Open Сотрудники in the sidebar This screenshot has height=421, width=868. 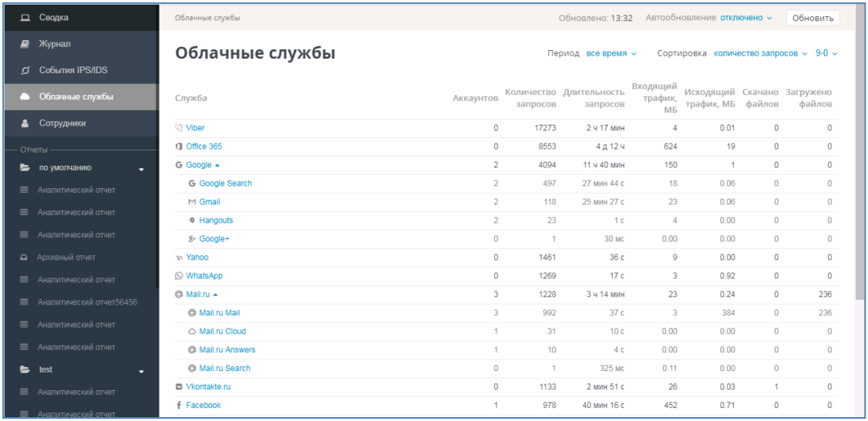pyautogui.click(x=81, y=123)
